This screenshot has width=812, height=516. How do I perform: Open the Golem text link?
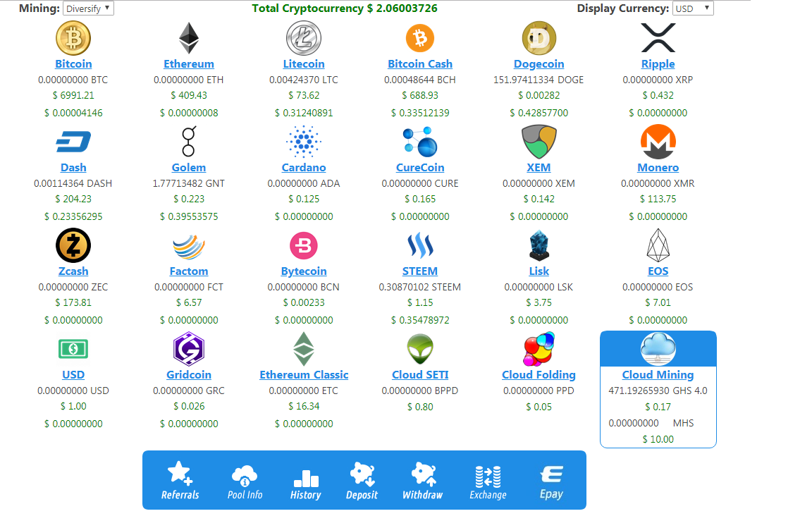click(188, 167)
